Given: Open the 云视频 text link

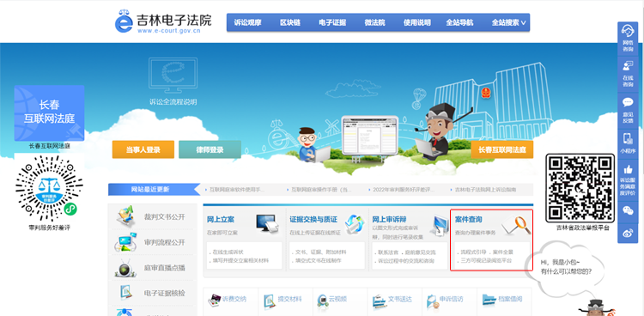Looking at the screenshot, I should tap(337, 299).
